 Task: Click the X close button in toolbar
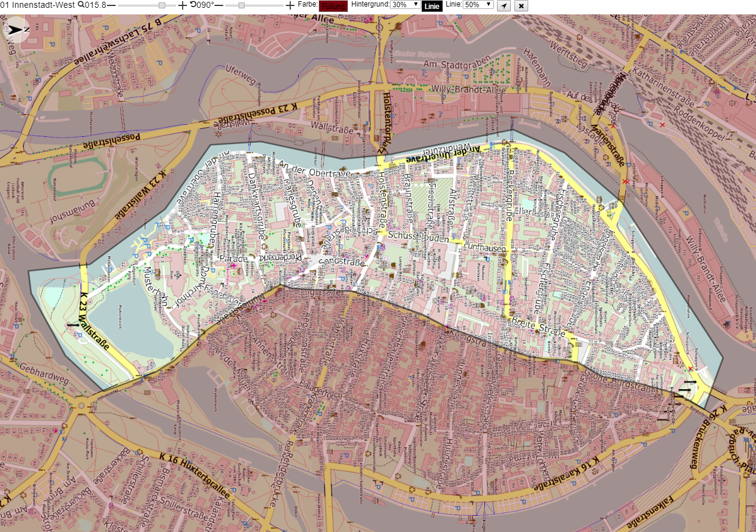coord(521,6)
